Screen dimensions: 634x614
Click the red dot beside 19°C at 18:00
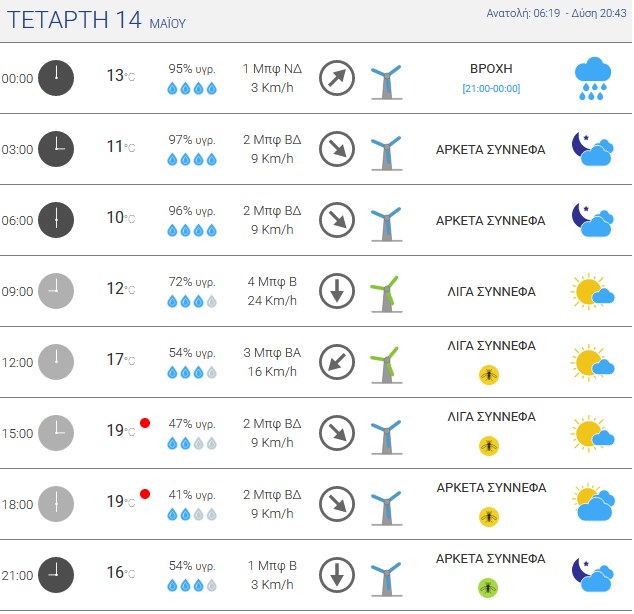145,494
